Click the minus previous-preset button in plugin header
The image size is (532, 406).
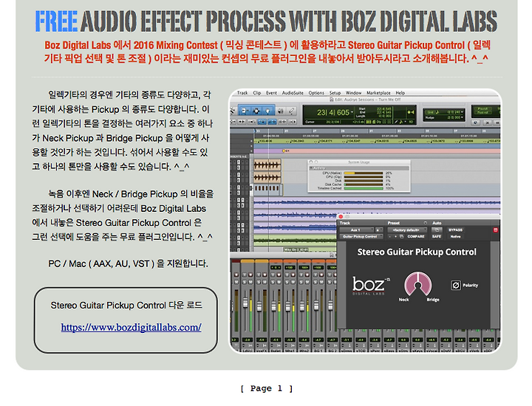point(390,236)
